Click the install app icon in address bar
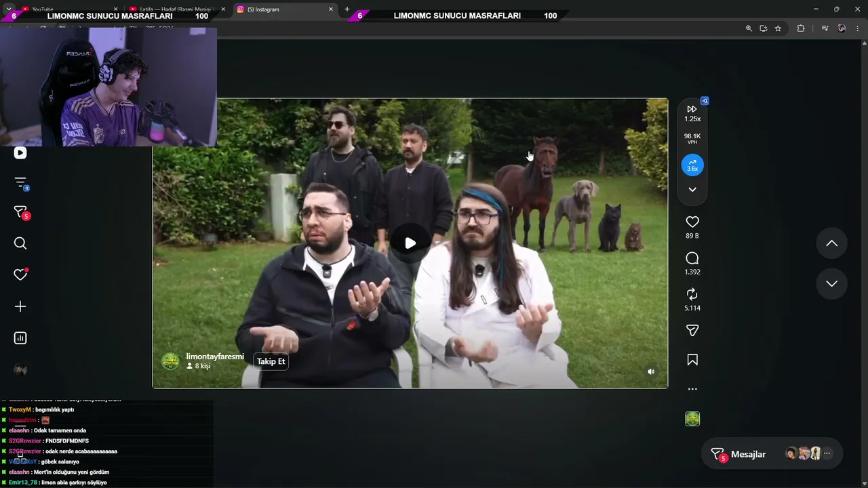 (764, 28)
